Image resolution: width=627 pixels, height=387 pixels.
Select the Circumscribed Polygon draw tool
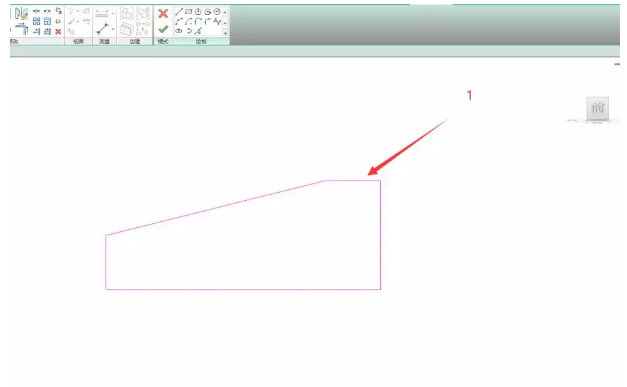[207, 12]
